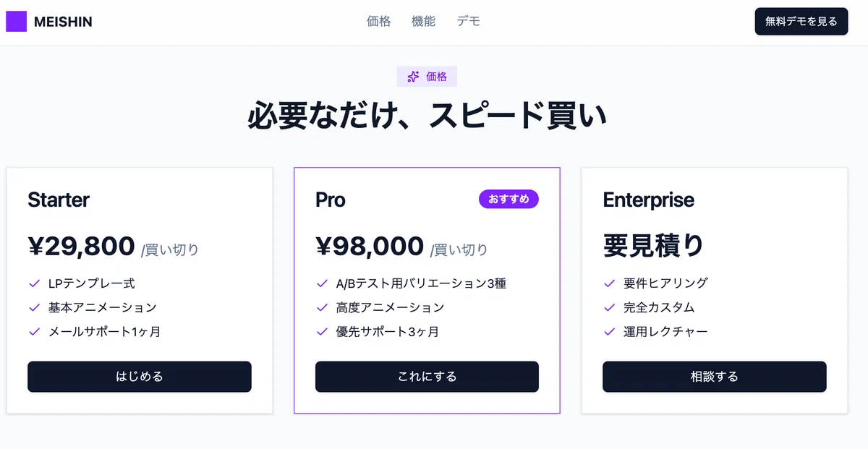The image size is (868, 449).
Task: Click checkmark beside 運用レクチャー
Action: (609, 332)
